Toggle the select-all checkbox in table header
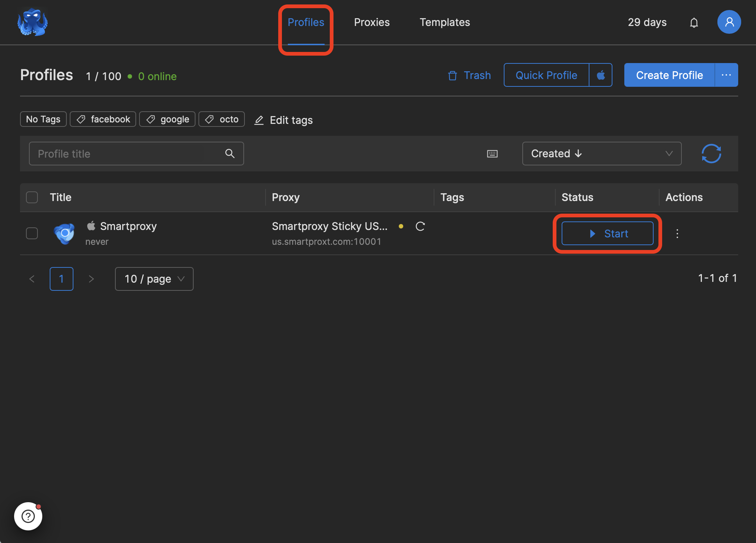 tap(32, 197)
